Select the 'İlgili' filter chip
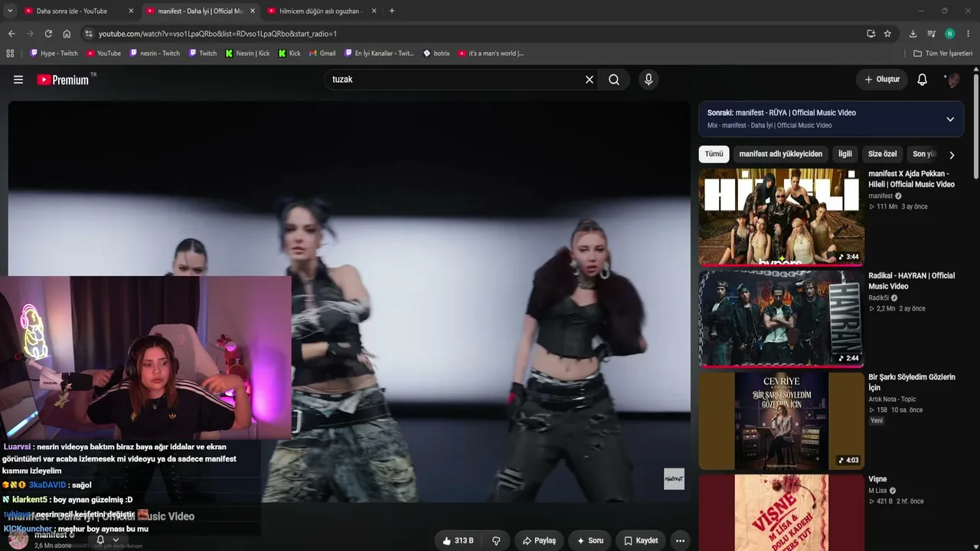Image resolution: width=980 pixels, height=551 pixels. click(845, 154)
